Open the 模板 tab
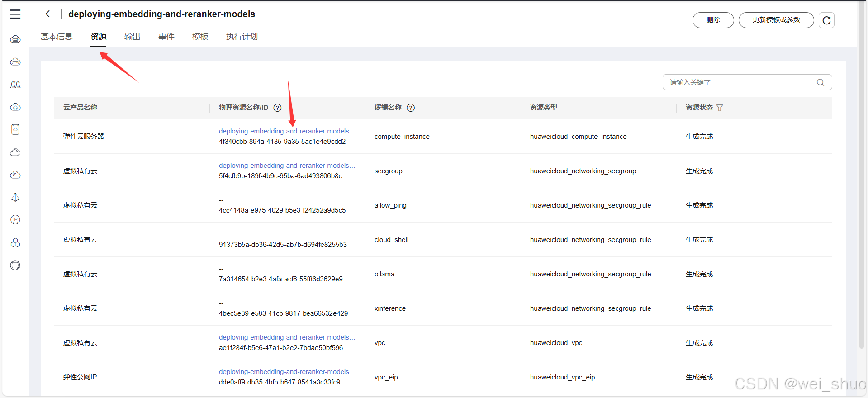The image size is (868, 398). coord(200,37)
